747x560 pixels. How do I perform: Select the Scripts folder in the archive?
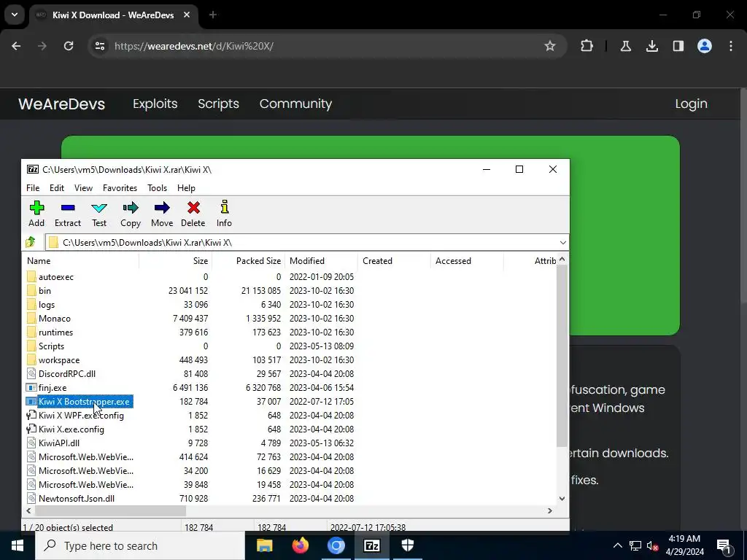pyautogui.click(x=52, y=346)
